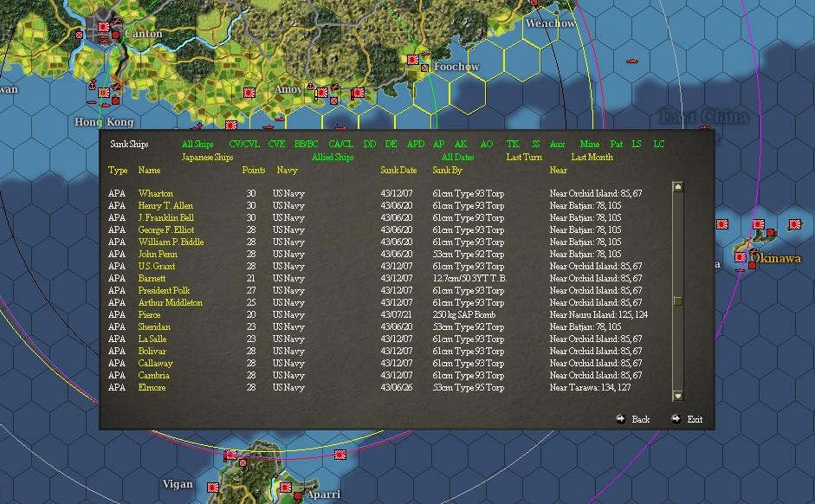The height and width of the screenshot is (504, 815).
Task: Show sinkings from Last Month
Action: [592, 157]
